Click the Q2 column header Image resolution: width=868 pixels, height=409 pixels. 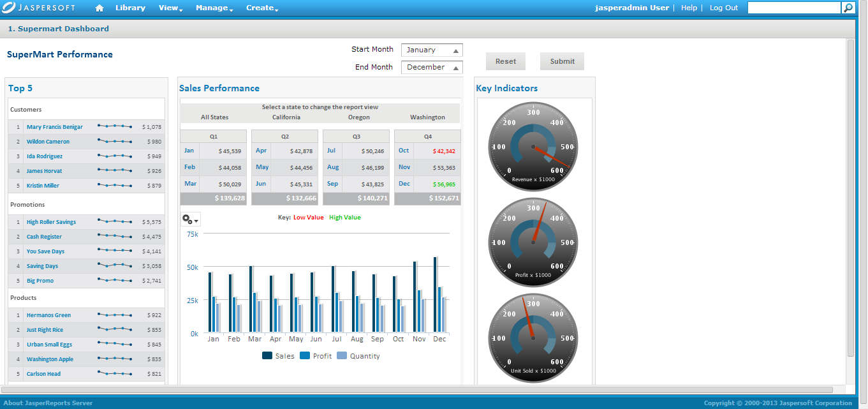(x=284, y=137)
